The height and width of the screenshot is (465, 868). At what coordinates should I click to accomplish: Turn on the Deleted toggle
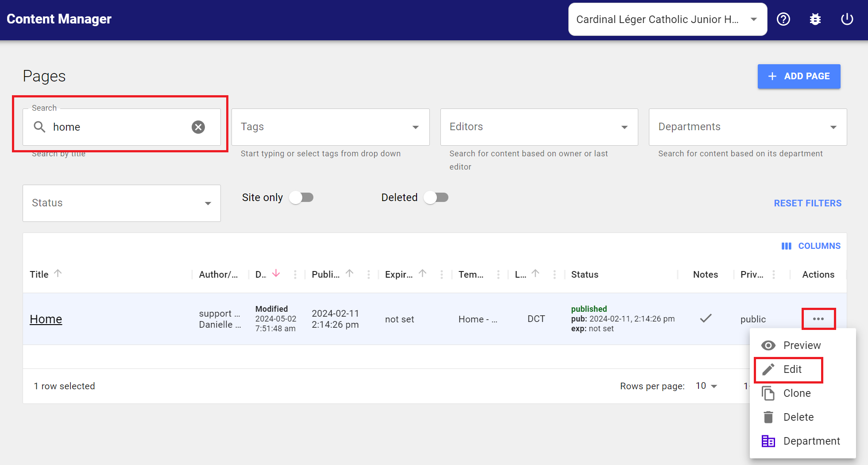tap(436, 197)
